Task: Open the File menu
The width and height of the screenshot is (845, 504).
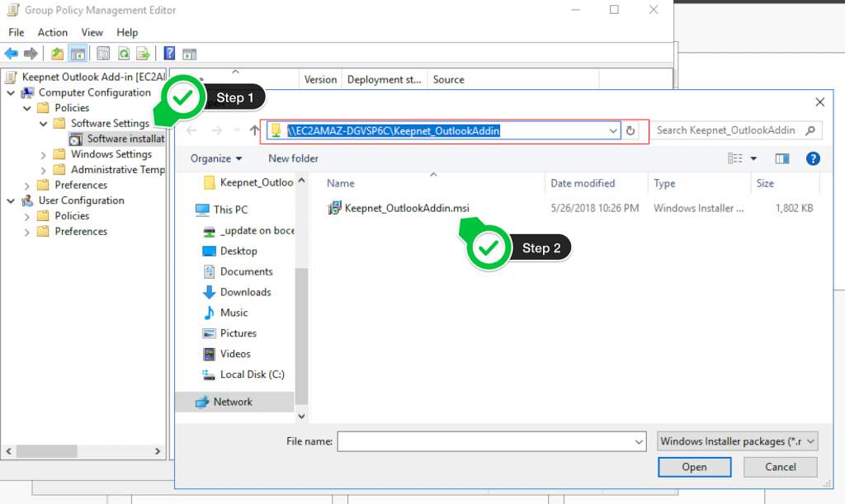Action: coord(17,32)
